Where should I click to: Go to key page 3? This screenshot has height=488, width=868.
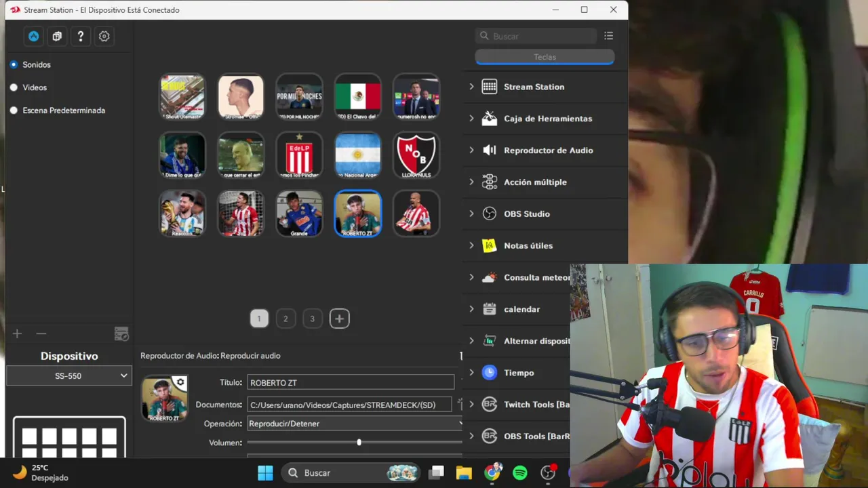(312, 319)
